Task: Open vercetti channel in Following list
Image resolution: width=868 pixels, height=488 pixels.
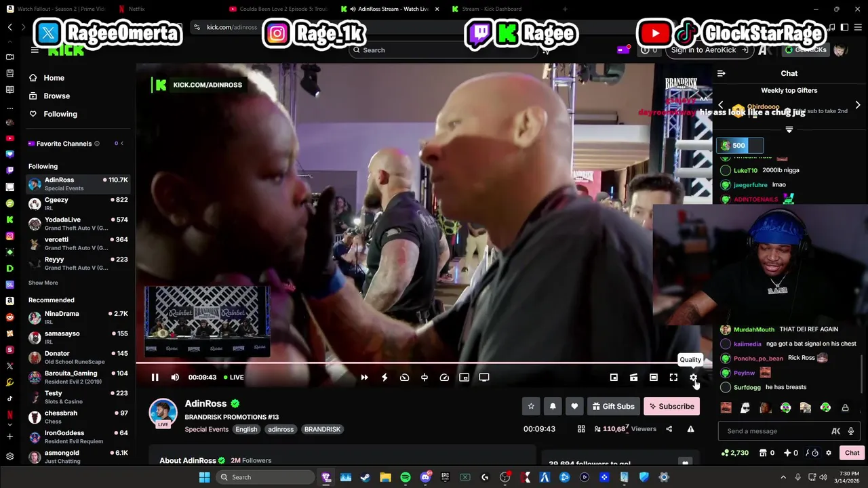Action: click(x=78, y=243)
